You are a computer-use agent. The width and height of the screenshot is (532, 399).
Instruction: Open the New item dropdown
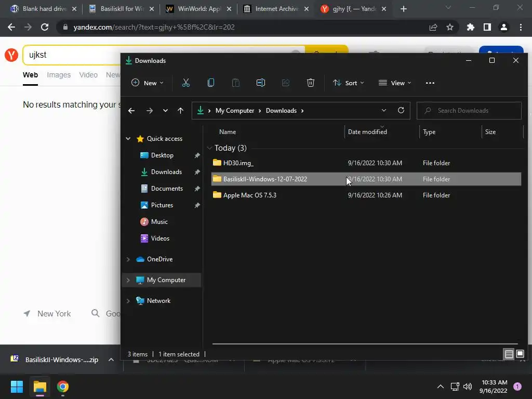[x=147, y=83]
